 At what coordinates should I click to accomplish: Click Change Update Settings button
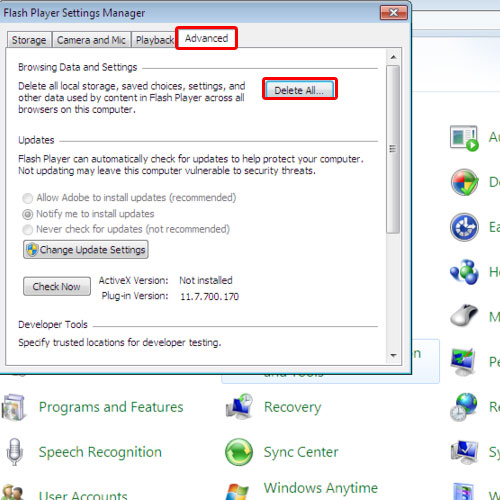[86, 250]
